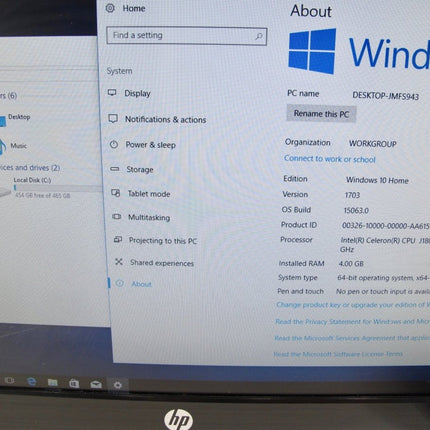Open Shared experiences settings
430x430 pixels.
coord(162,263)
